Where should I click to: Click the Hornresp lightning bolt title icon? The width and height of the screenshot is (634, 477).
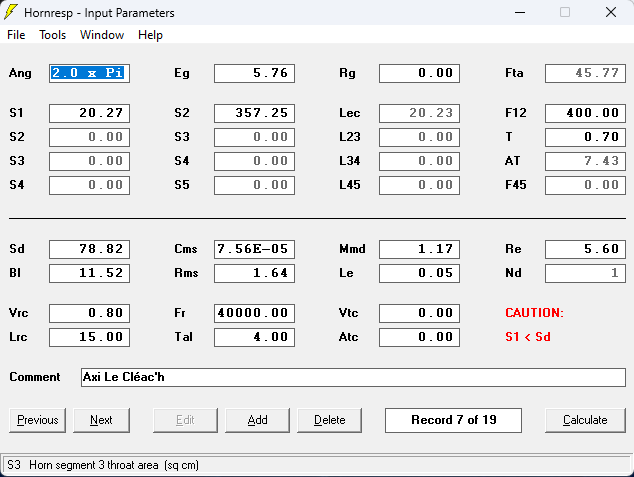point(11,12)
